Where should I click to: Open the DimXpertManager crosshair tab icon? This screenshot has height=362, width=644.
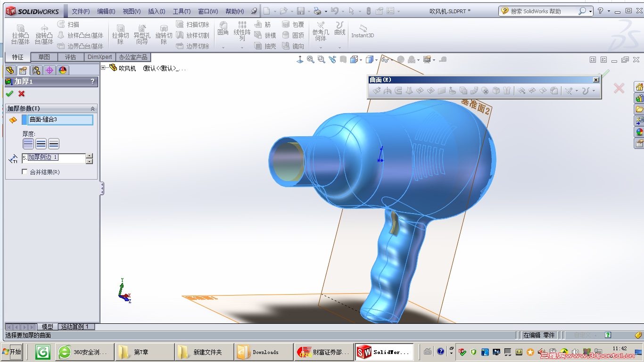click(50, 70)
